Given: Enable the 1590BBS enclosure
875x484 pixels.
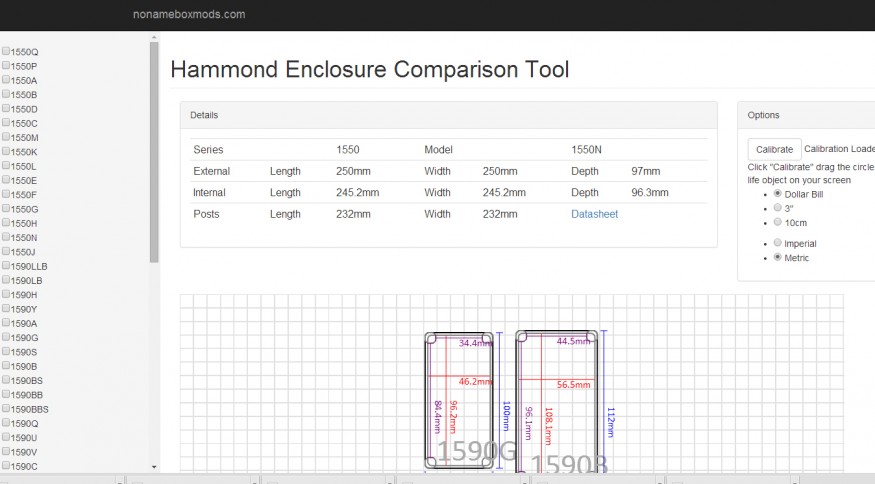Looking at the screenshot, I should pos(6,408).
